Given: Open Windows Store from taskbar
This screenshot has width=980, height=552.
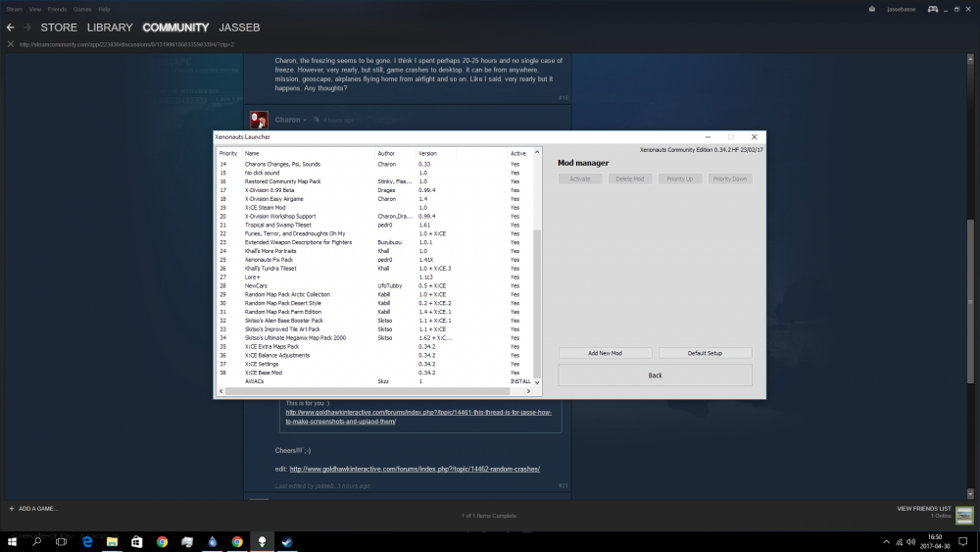Looking at the screenshot, I should (137, 541).
